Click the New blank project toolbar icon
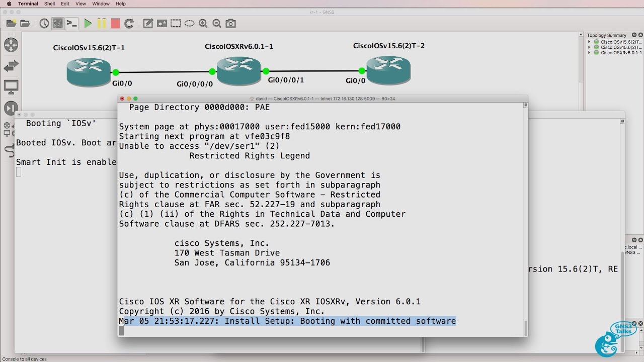 (x=11, y=23)
